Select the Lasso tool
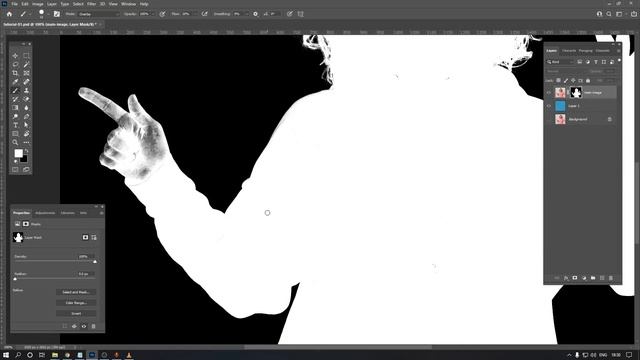This screenshot has height=360, width=640. click(x=15, y=64)
